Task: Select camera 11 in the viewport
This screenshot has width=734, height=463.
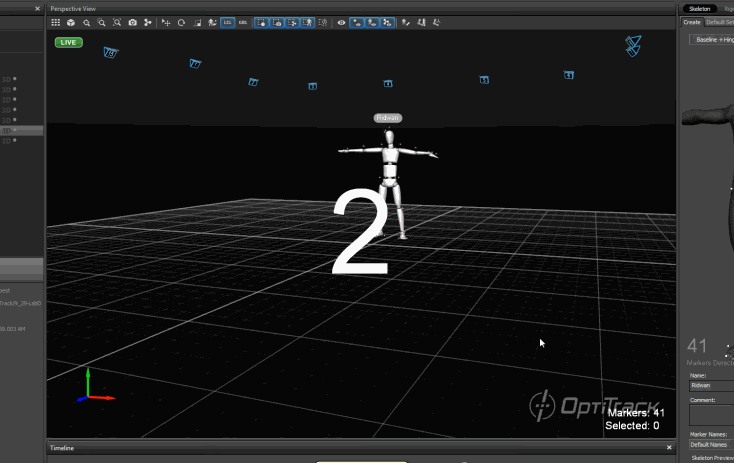Action: 195,64
